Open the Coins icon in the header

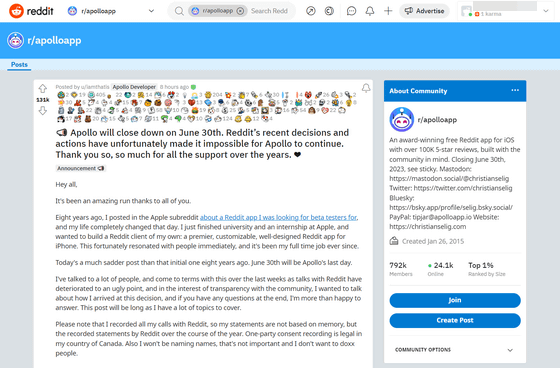(329, 11)
